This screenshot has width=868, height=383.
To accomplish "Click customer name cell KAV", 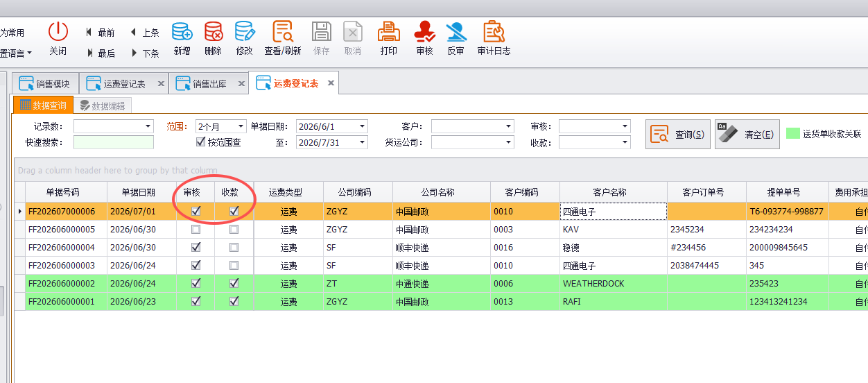I will coord(614,229).
